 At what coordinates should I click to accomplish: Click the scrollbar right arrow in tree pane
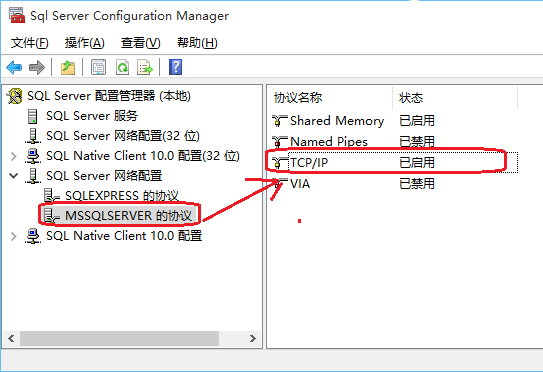(253, 338)
